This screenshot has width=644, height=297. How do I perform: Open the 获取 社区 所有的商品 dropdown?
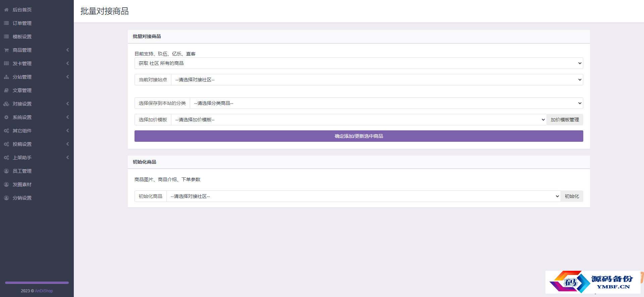click(359, 63)
